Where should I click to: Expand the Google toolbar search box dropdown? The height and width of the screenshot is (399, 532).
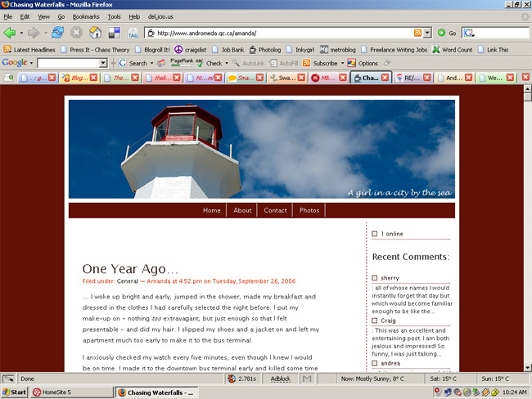coord(103,63)
